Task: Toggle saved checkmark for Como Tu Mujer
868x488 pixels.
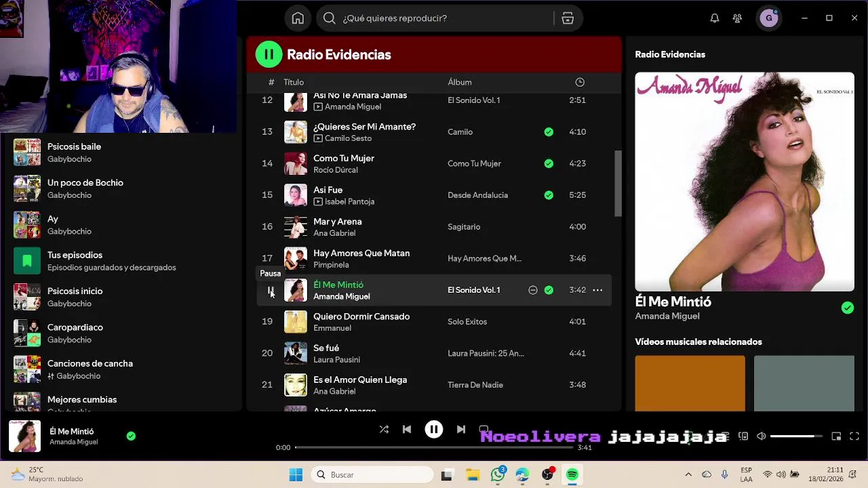Action: point(549,163)
